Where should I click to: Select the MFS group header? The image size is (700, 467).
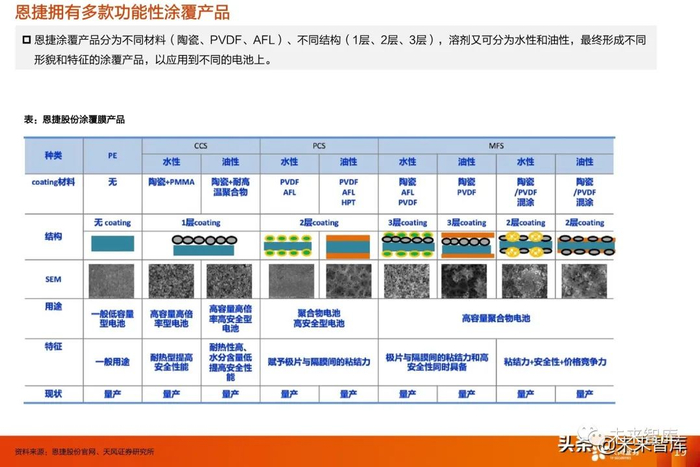pyautogui.click(x=496, y=146)
